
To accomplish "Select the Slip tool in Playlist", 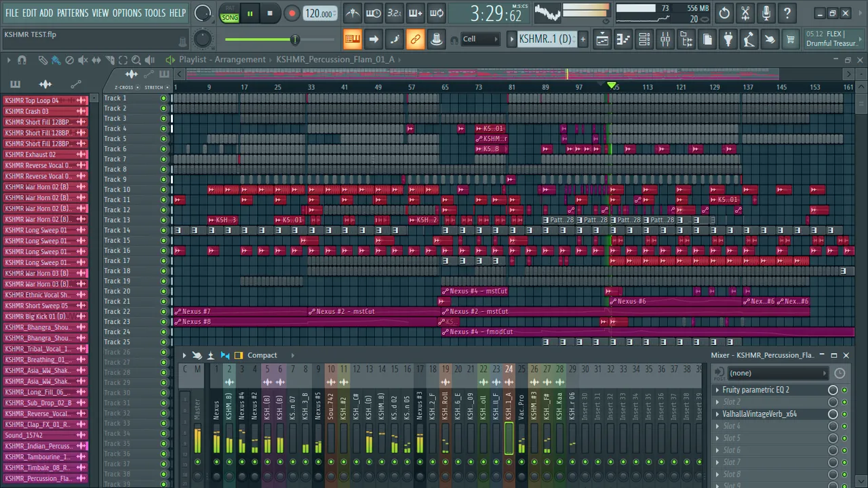I will [96, 60].
